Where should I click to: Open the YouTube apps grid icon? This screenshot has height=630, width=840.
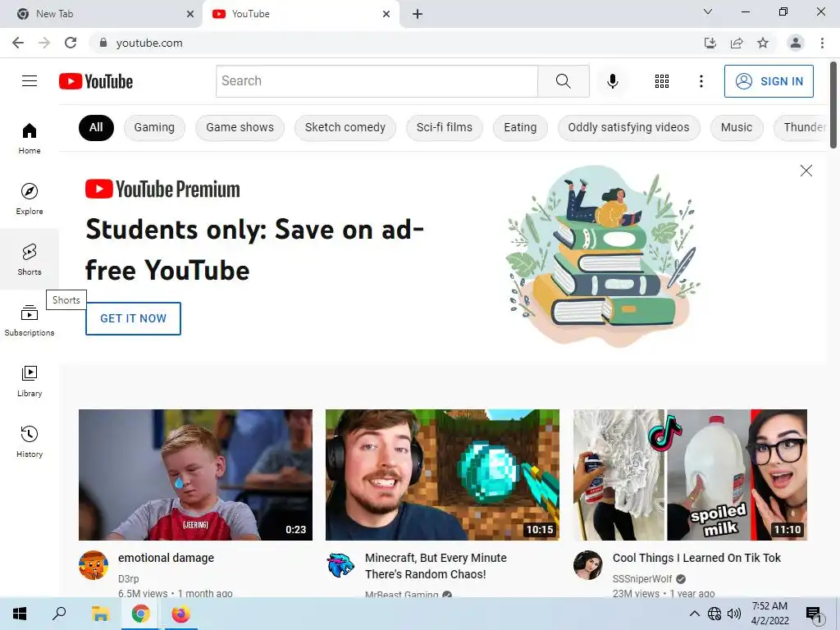click(662, 81)
